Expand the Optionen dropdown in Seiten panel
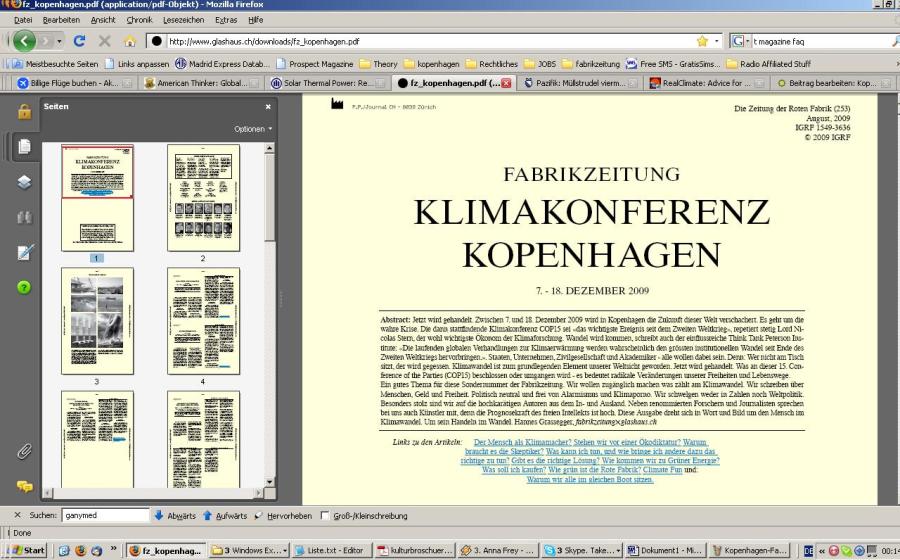900x560 pixels. (x=253, y=129)
